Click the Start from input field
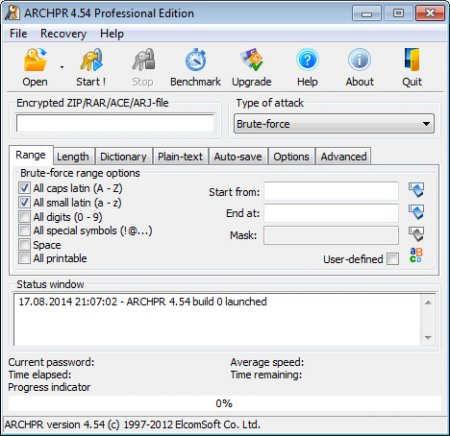Screen dimensions: 450x436 tap(331, 191)
